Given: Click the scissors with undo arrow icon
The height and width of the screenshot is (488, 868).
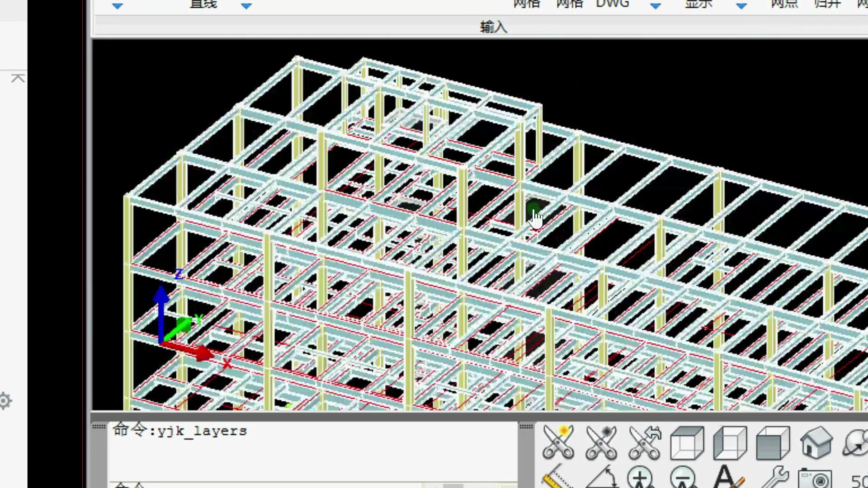Looking at the screenshot, I should click(645, 442).
